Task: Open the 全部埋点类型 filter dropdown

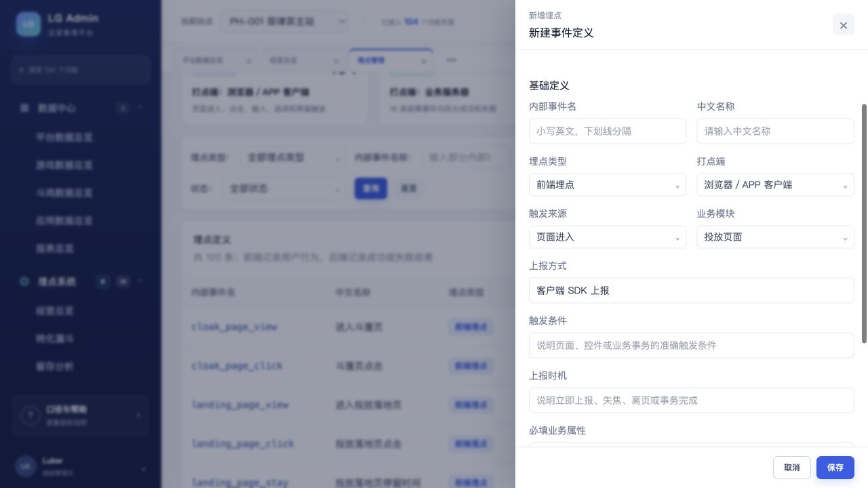Action: [293, 157]
